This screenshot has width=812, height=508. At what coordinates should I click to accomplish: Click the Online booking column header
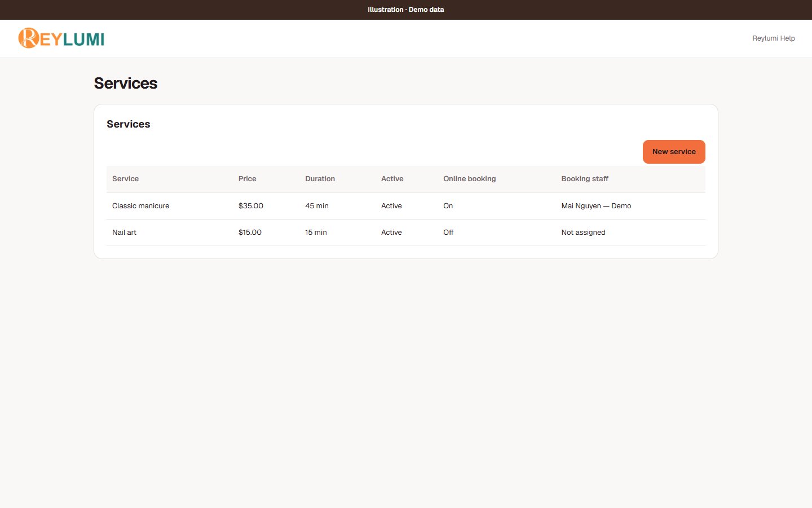pyautogui.click(x=469, y=179)
